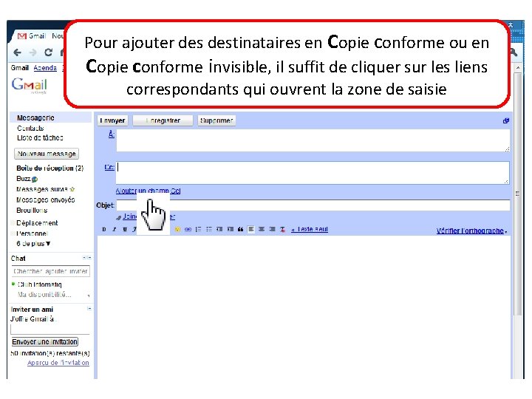
Task: Open the Buzz folder
Action: click(24, 179)
